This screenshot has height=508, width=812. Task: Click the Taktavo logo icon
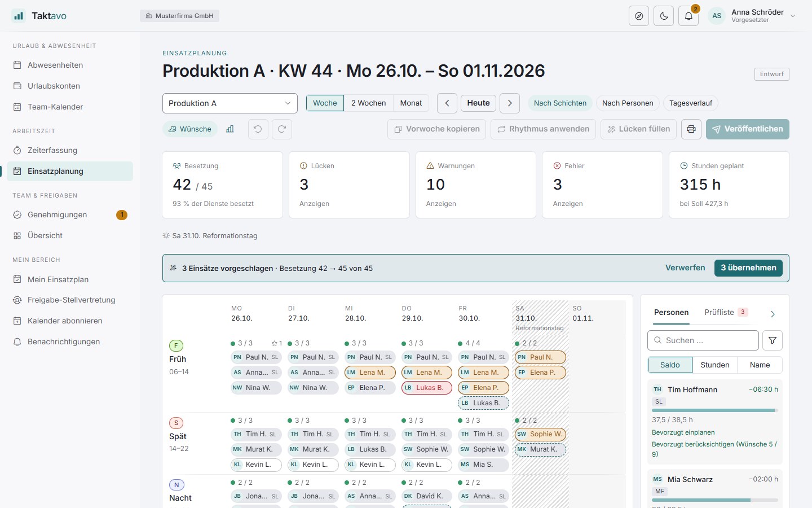pyautogui.click(x=19, y=16)
